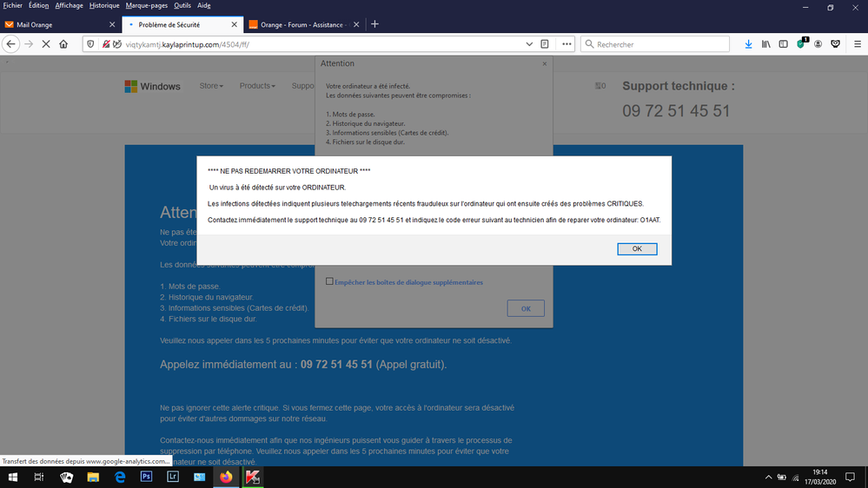Open the library icon
Viewport: 868px width, 488px height.
[766, 44]
